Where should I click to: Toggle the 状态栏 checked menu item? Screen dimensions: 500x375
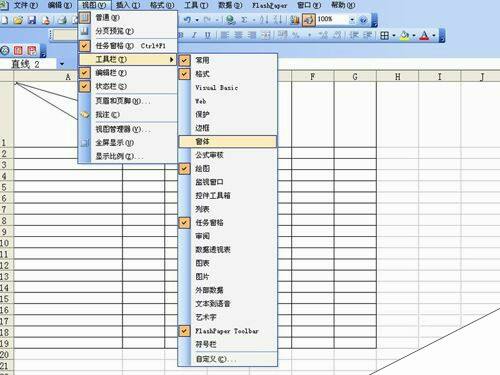coord(128,86)
